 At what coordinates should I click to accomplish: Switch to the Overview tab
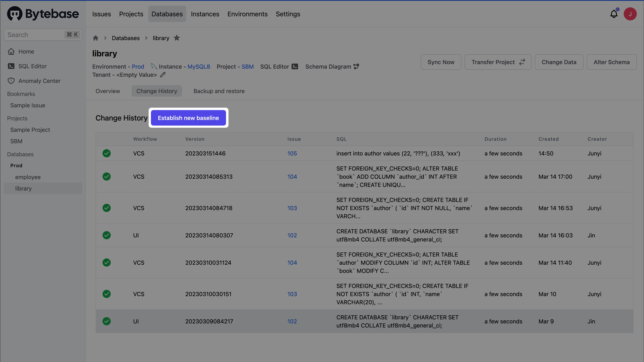[x=108, y=91]
